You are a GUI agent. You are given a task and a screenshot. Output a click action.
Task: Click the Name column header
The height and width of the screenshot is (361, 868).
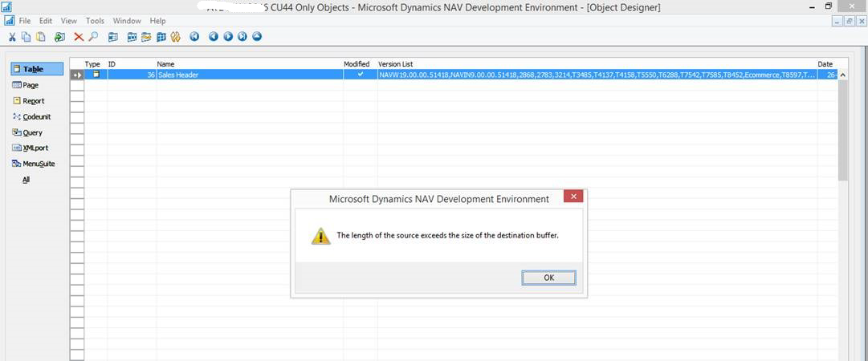(165, 64)
